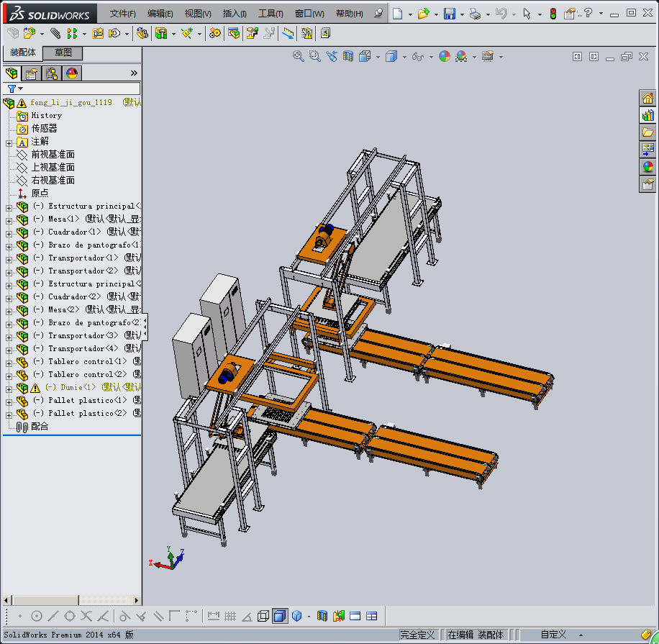Click the 自定义 status bar button
Viewport: 659px width, 644px height.
pos(553,635)
